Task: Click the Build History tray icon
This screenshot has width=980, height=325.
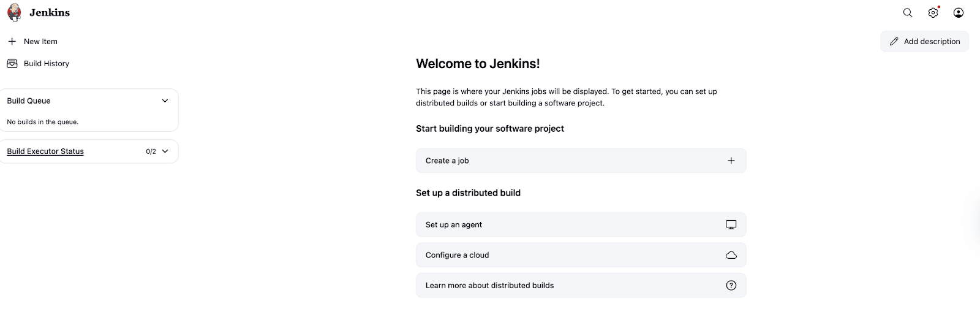Action: 12,64
